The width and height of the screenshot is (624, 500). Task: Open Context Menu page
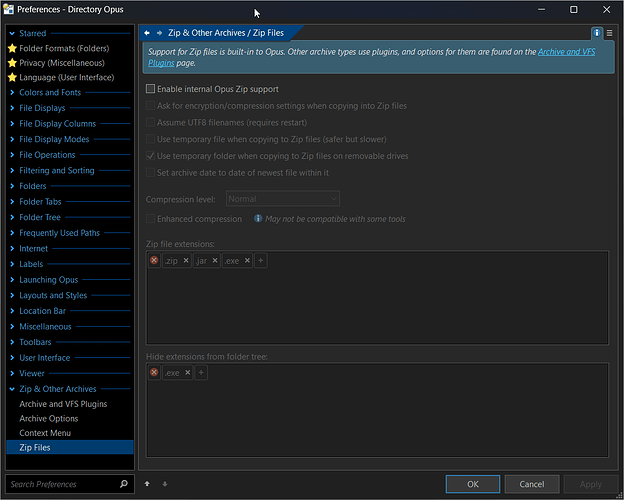click(45, 433)
